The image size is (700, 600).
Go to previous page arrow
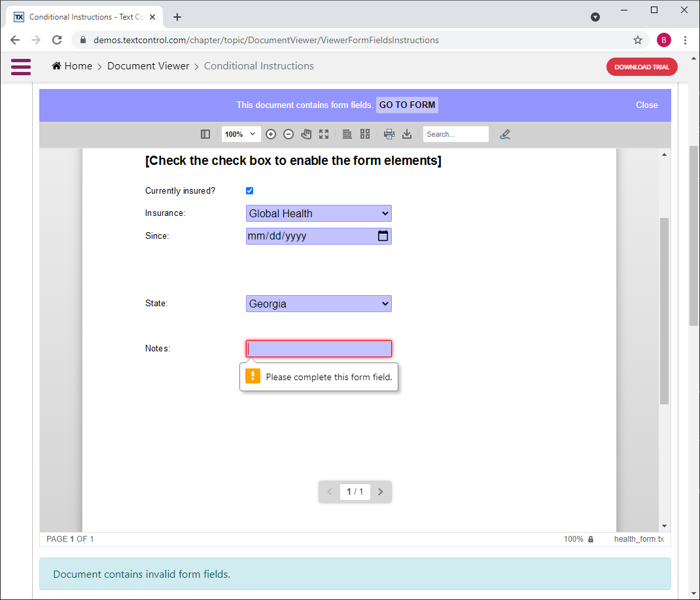(x=330, y=491)
